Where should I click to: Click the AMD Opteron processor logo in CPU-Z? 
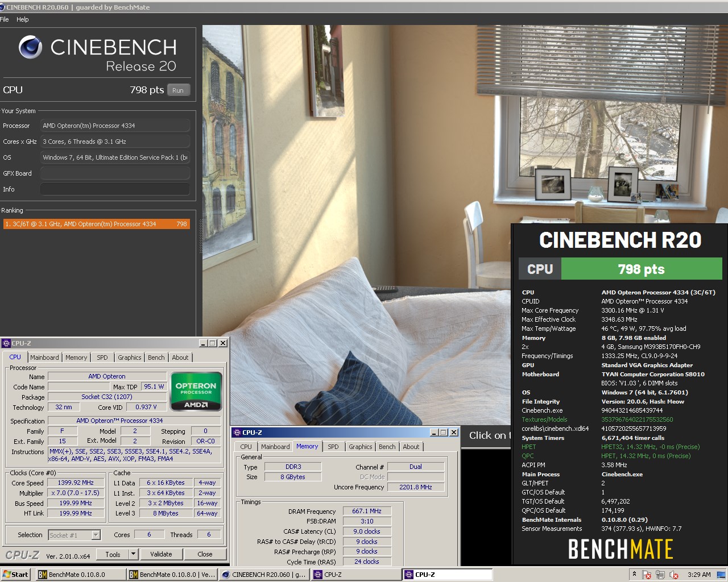(196, 392)
